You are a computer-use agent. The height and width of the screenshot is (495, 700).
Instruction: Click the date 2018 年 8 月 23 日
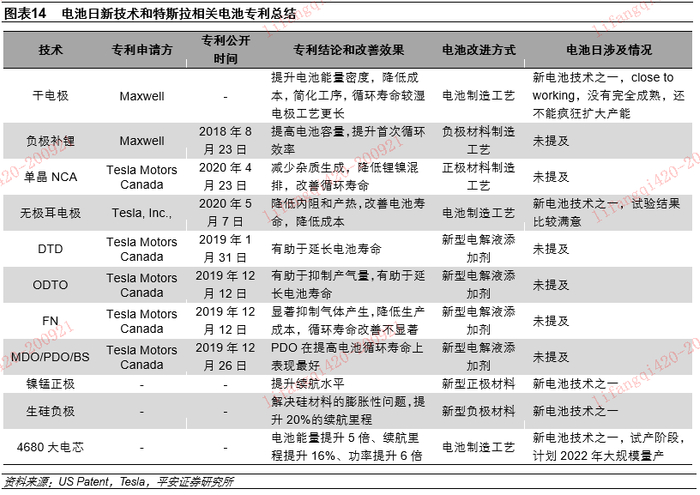pos(225,141)
